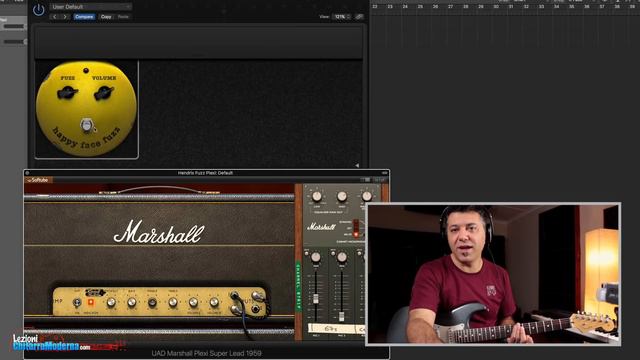Click the Hendrix Fuzz Plexi window title
Image resolution: width=640 pixels, height=360 pixels.
tap(205, 173)
